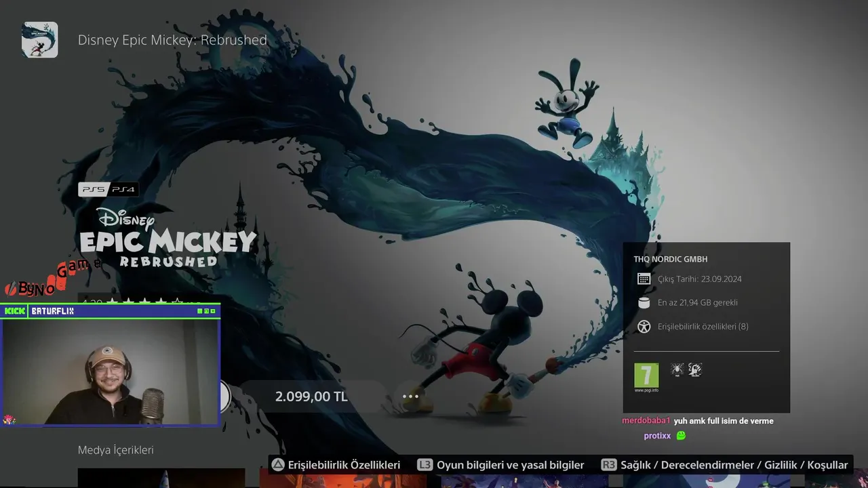Click the calendar icon beside release date
This screenshot has width=868, height=488.
click(x=644, y=279)
